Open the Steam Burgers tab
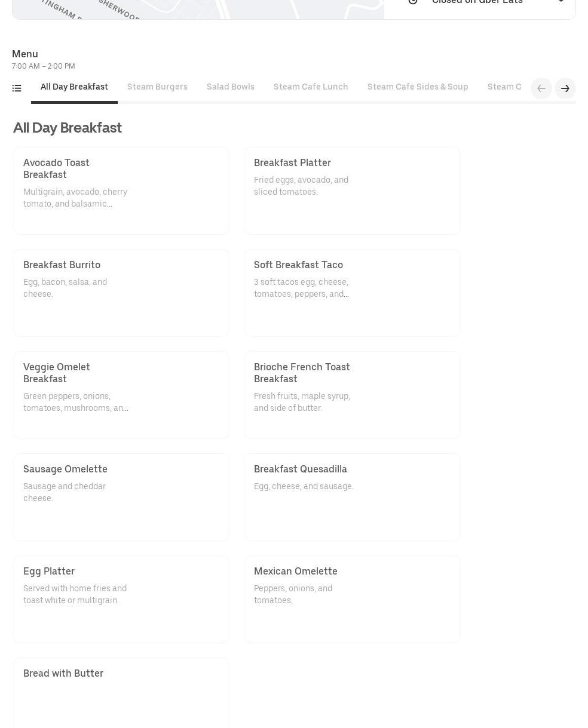588x728 pixels. pos(157,87)
